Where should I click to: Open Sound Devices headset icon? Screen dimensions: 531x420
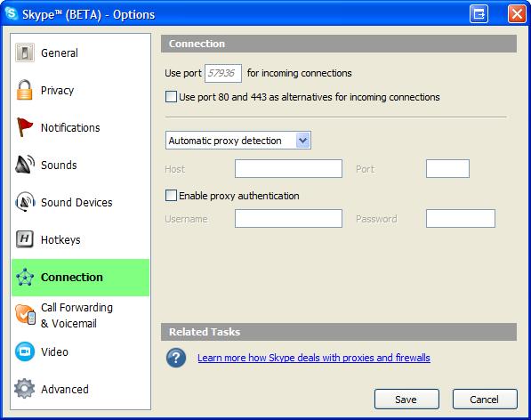coord(25,201)
